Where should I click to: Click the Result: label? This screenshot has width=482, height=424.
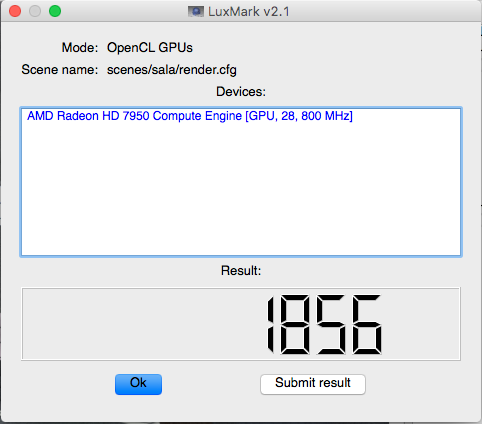tap(241, 270)
